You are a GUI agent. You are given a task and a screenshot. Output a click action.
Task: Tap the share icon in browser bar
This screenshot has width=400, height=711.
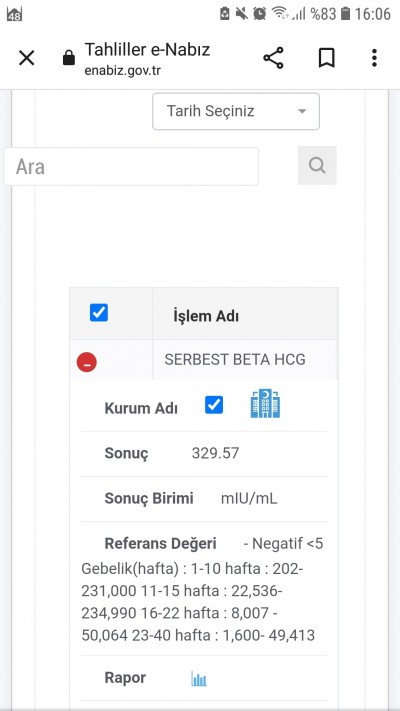273,58
